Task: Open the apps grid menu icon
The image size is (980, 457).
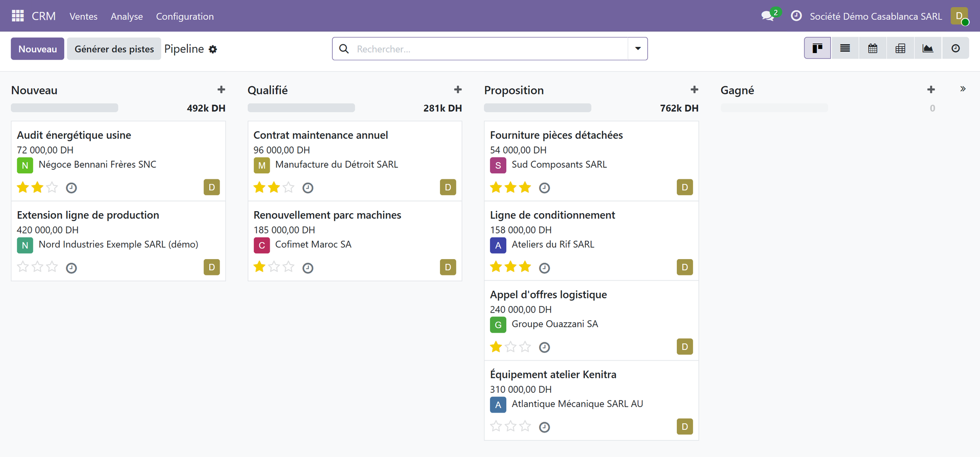Action: (x=18, y=16)
